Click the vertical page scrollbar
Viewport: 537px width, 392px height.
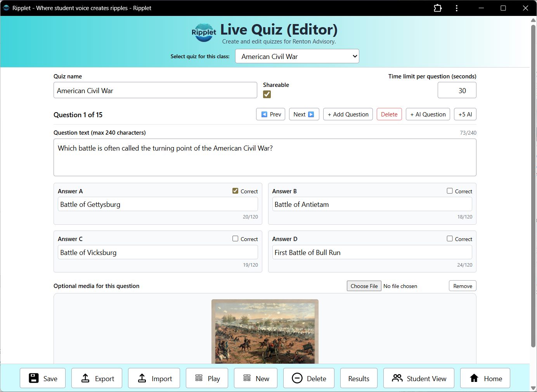534,186
